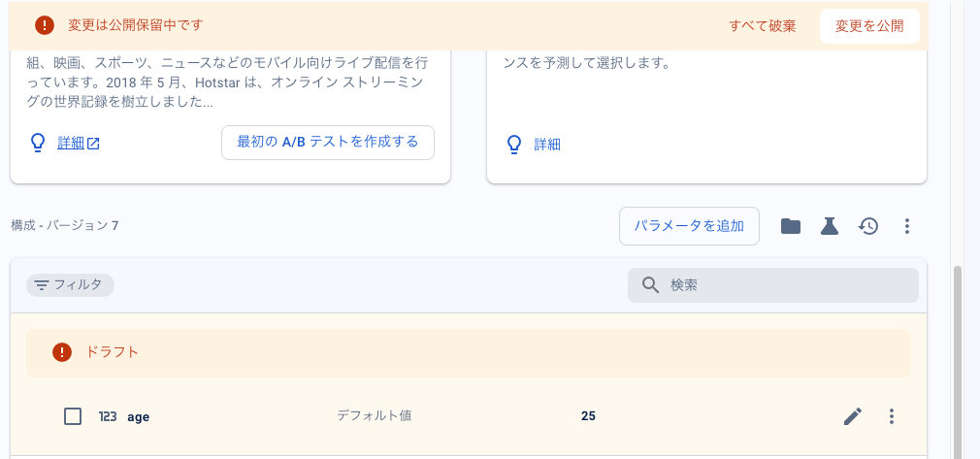Image resolution: width=980 pixels, height=459 pixels.
Task: Open the 詳細 link in the right card
Action: click(x=547, y=144)
